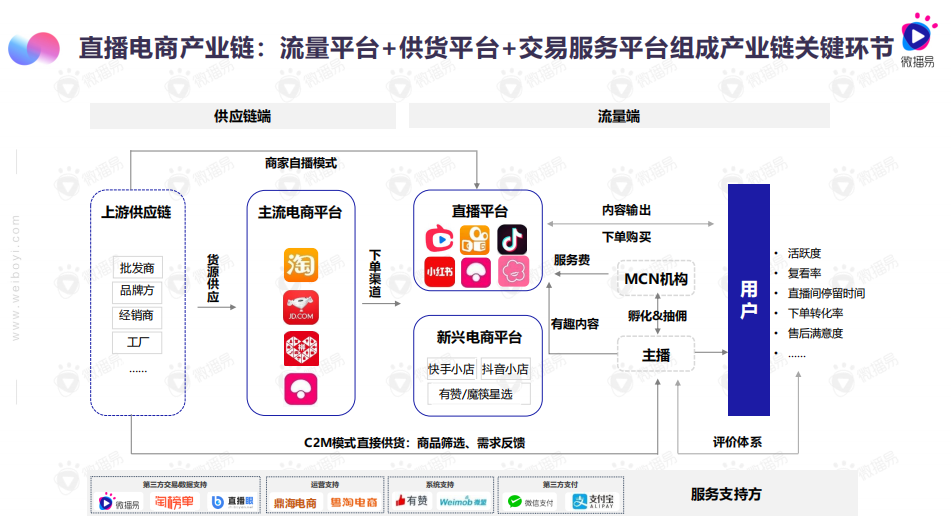Click the 下单购买 label

click(x=627, y=237)
